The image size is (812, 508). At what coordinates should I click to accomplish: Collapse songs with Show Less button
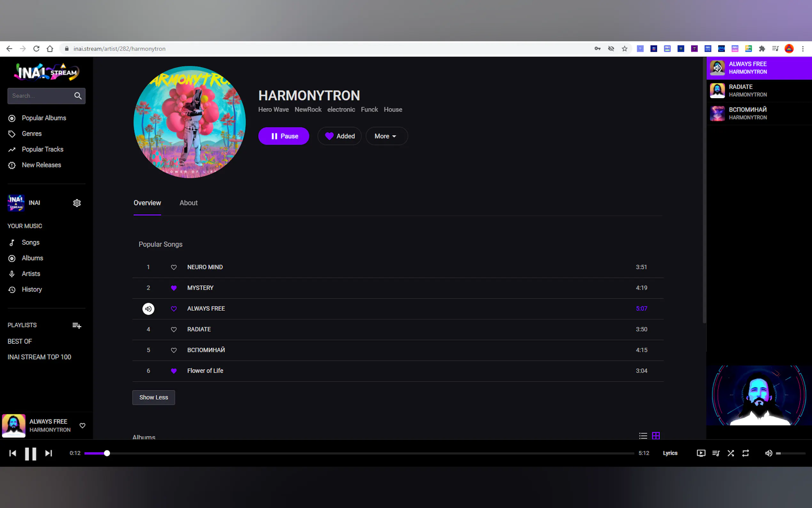153,397
